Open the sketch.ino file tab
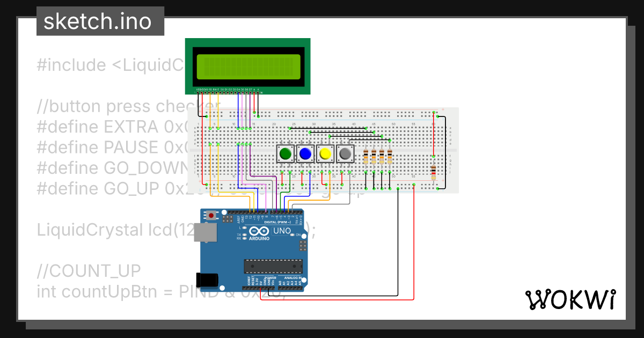644x338 pixels. (100, 21)
